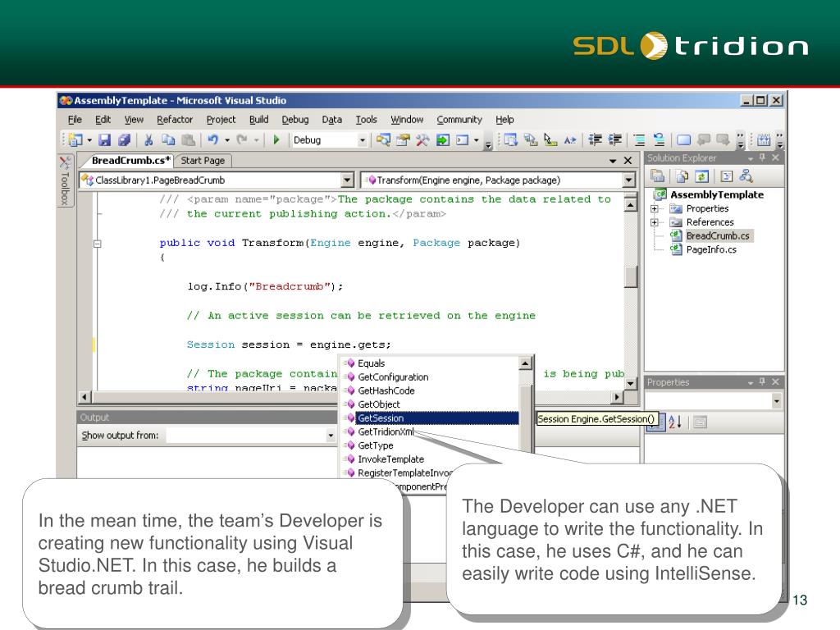
Task: Toggle a bookmark with the toolbar icon
Action: pyautogui.click(x=683, y=140)
